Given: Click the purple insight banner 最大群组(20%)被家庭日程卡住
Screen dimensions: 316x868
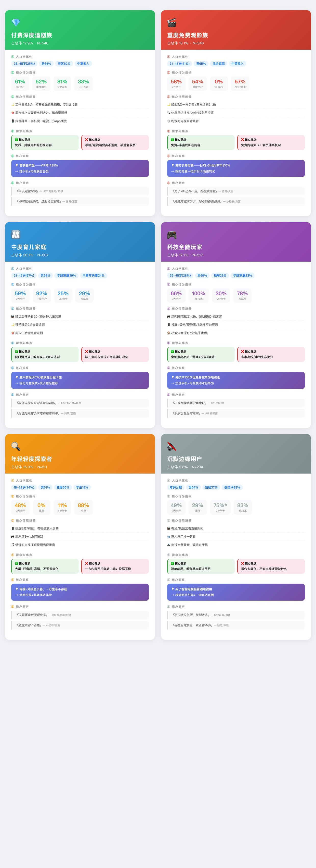Looking at the screenshot, I should point(80,380).
